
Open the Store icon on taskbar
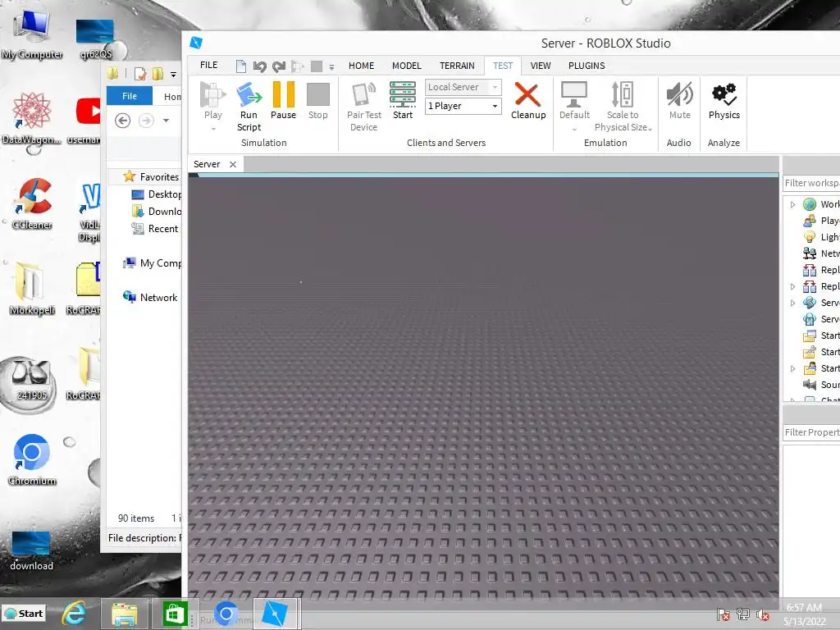[174, 614]
